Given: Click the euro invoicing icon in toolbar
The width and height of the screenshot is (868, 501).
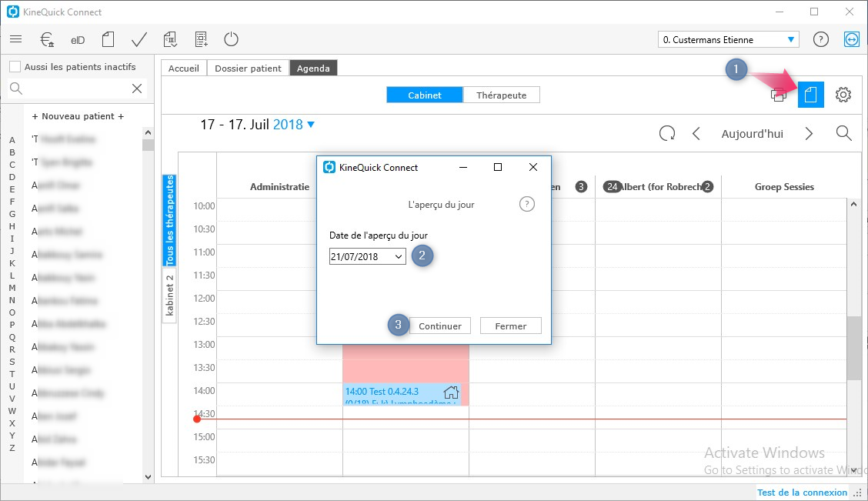Looking at the screenshot, I should 47,39.
